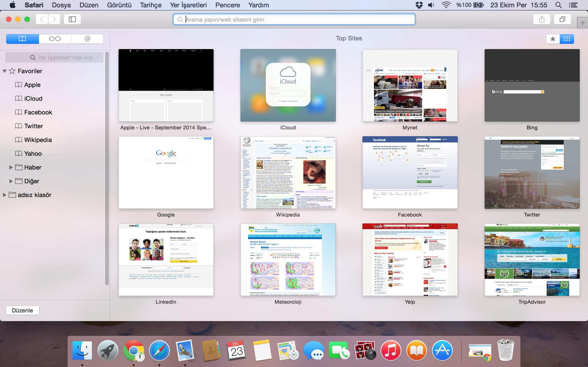
Task: Open the Shared Links @ tab
Action: click(88, 39)
